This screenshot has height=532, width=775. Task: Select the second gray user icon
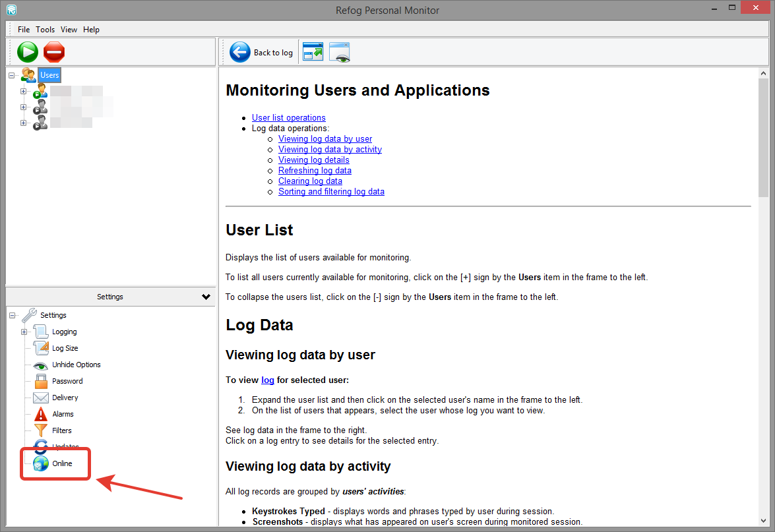coord(40,107)
